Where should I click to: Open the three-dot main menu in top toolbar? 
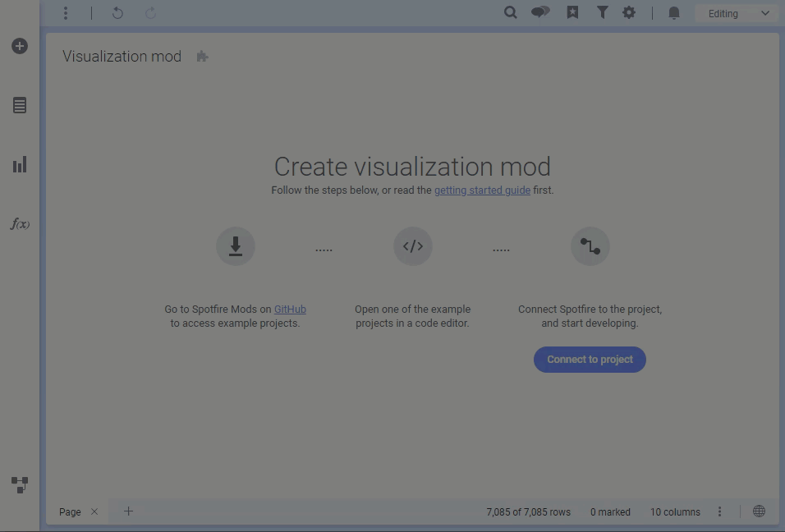[x=66, y=13]
